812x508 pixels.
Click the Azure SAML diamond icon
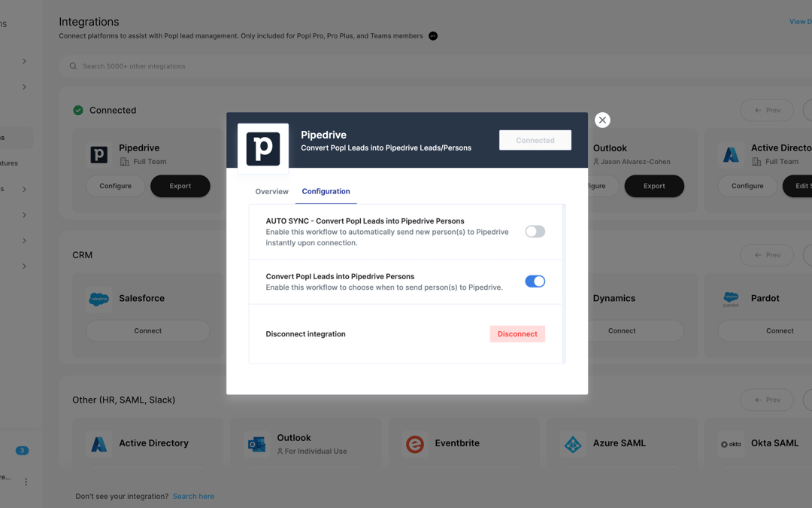point(573,444)
